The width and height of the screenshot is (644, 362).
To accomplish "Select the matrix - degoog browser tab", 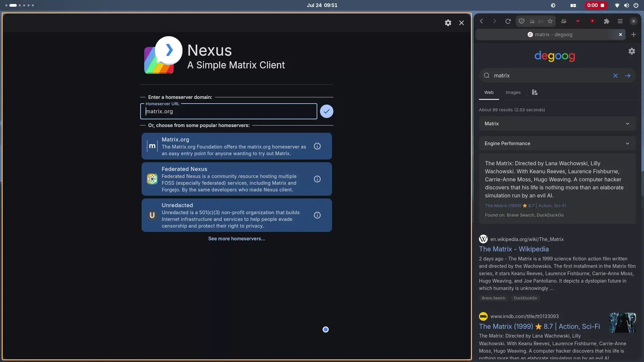I will (x=550, y=35).
